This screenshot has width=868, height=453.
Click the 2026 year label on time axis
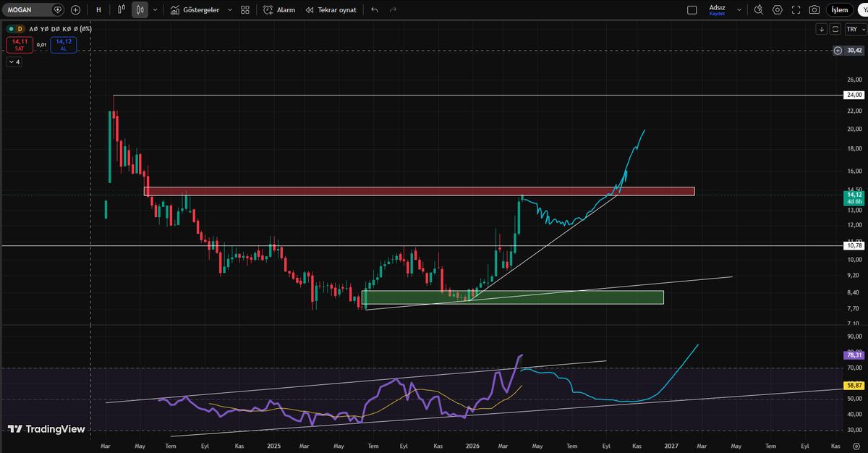(472, 447)
